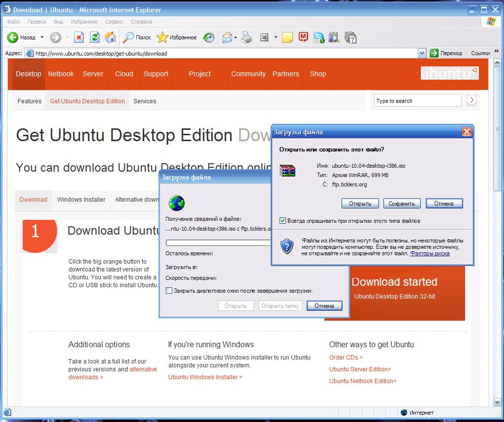Switch to Windows Installer tab

coord(81,199)
